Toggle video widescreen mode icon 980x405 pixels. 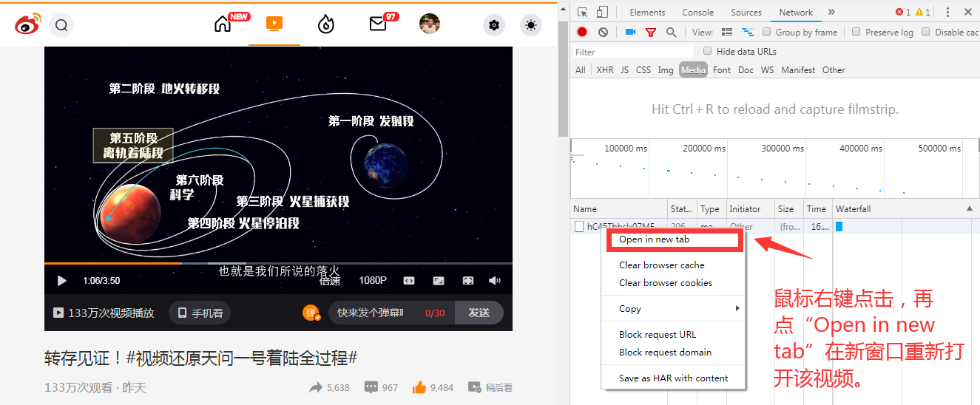(x=409, y=281)
